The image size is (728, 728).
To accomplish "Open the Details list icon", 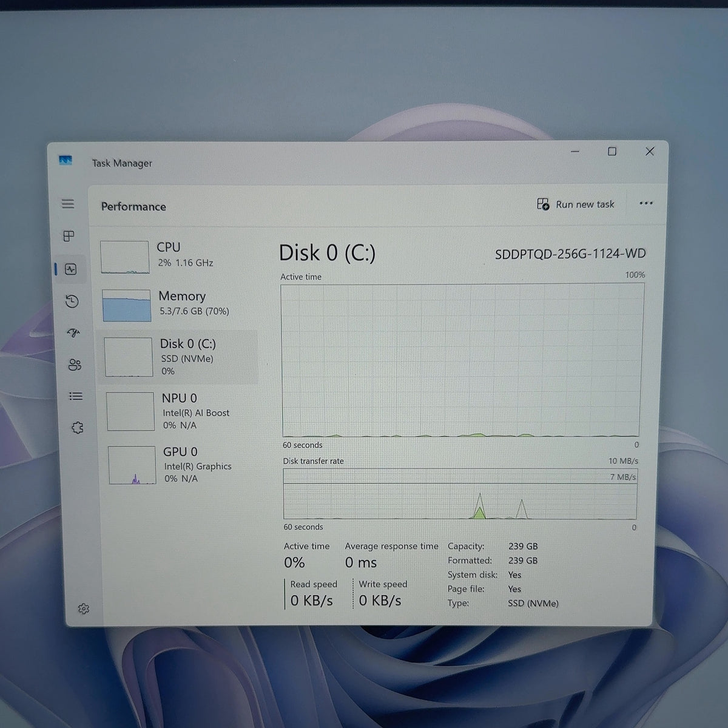I will (x=76, y=396).
